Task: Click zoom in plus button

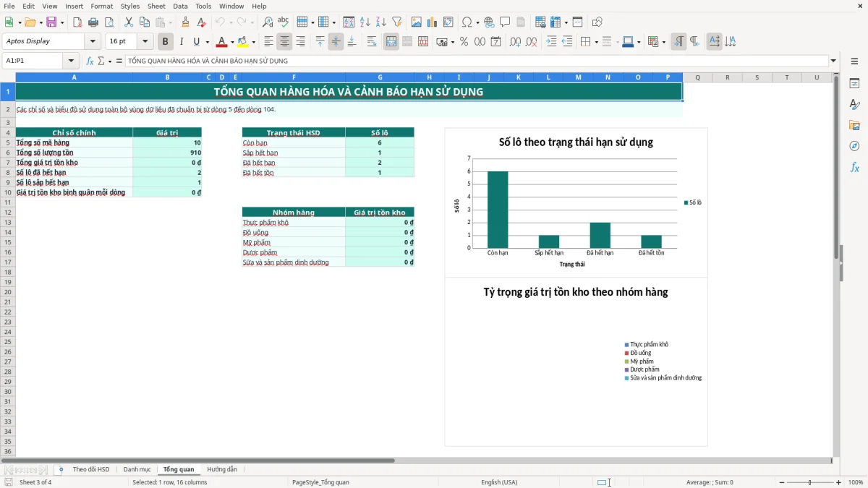Action: pyautogui.click(x=839, y=482)
